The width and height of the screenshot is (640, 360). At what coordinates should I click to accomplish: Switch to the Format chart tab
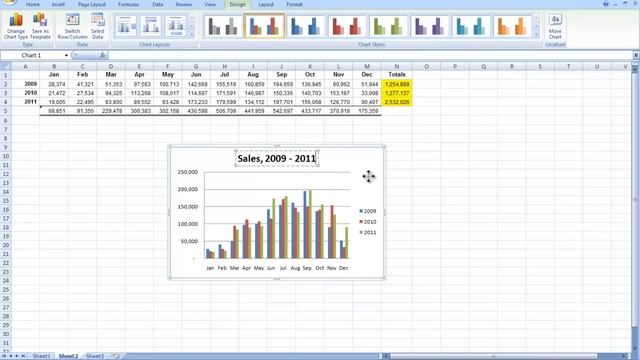(294, 4)
